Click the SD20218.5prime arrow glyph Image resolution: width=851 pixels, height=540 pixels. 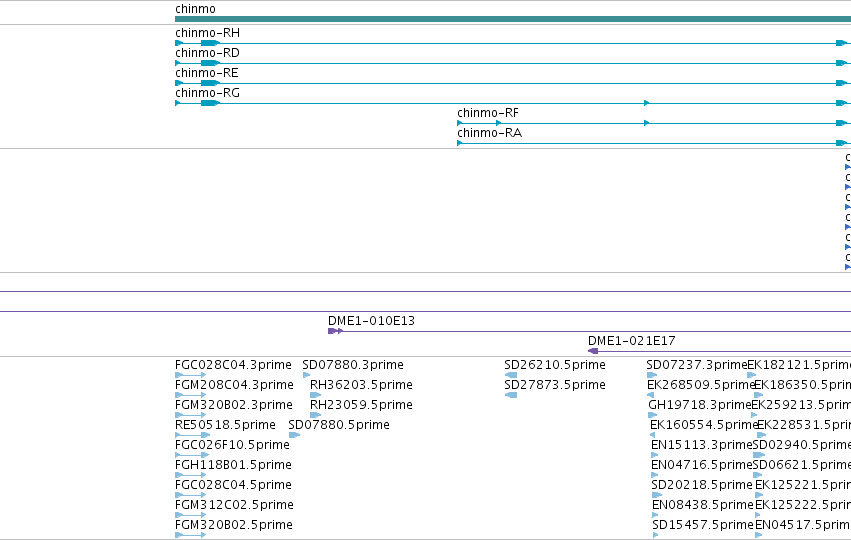[x=657, y=495]
